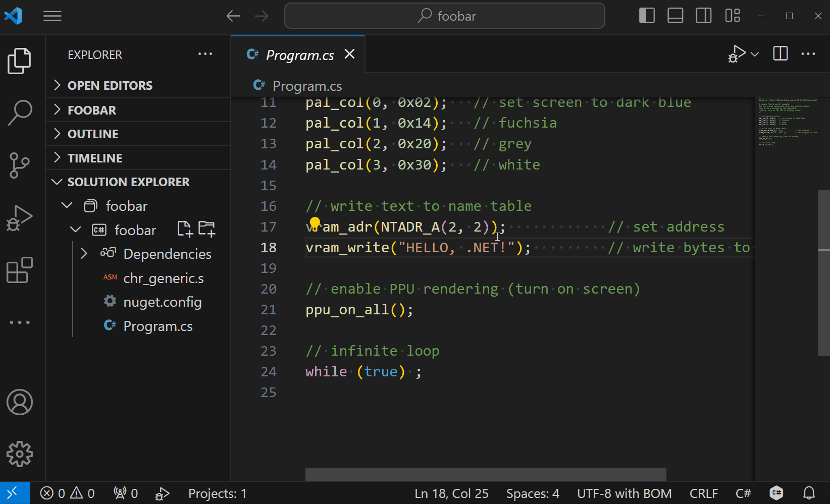This screenshot has width=830, height=504.
Task: Open the Extensions view
Action: 20,270
